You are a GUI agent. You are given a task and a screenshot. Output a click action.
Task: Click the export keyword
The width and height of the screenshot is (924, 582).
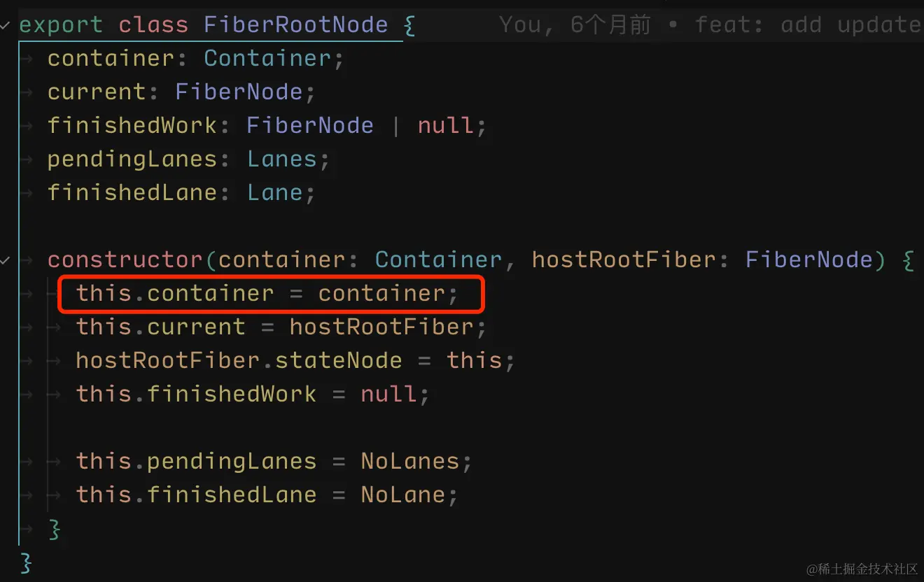click(61, 25)
